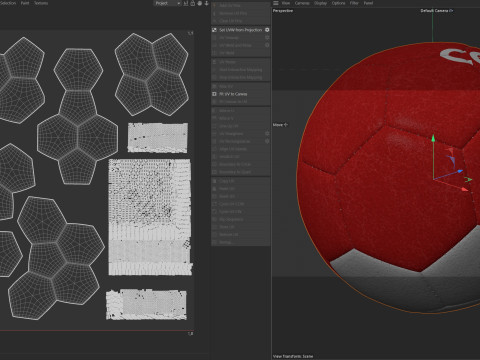Image resolution: width=480 pixels, height=360 pixels.
Task: Click the UV Peeler icon
Action: coord(214,62)
